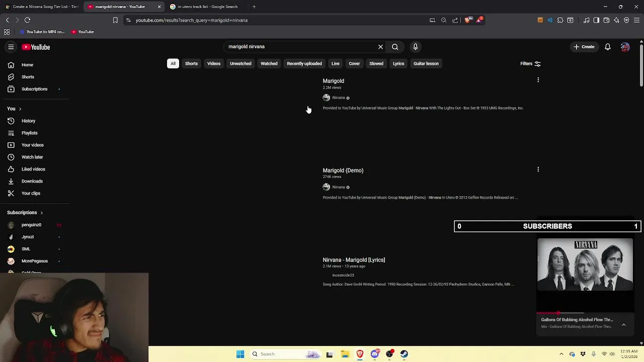Open the search Filters panel
Image resolution: width=644 pixels, height=362 pixels.
pyautogui.click(x=530, y=64)
